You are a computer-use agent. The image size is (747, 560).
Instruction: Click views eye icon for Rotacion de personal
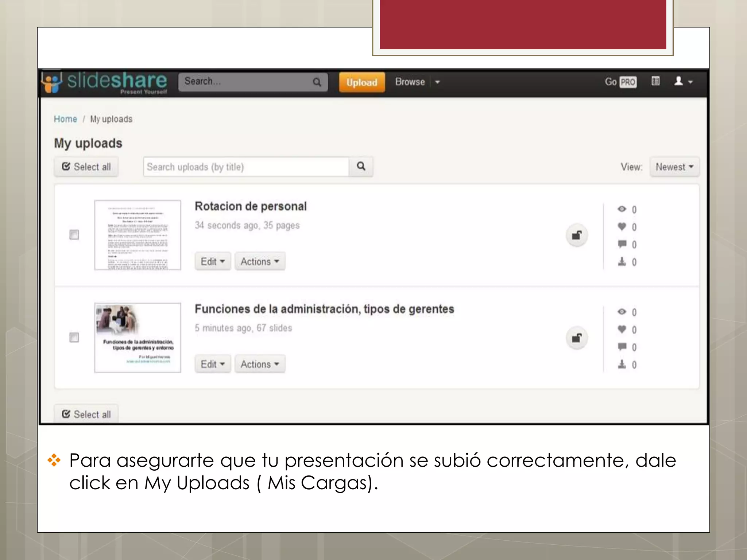tap(622, 209)
